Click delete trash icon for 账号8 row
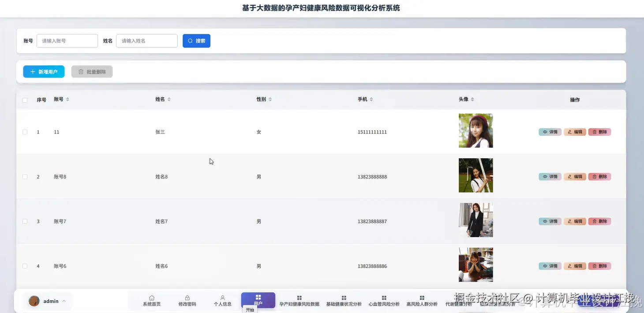 tap(595, 177)
